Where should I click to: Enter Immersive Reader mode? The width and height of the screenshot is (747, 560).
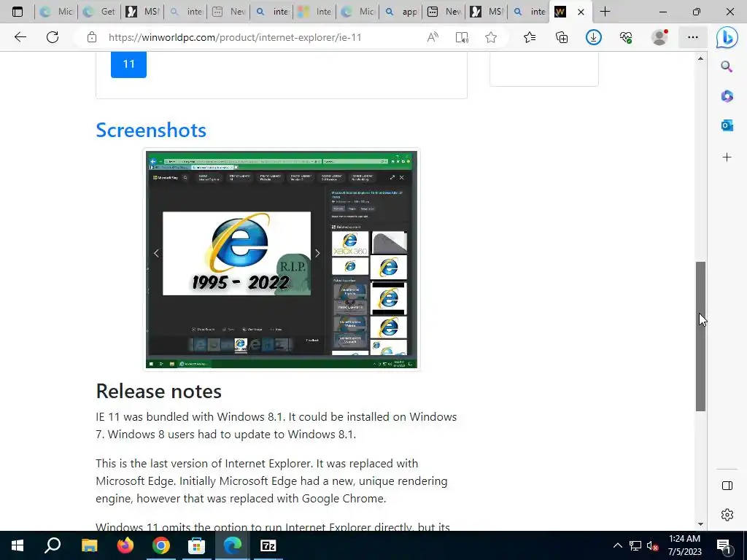tap(462, 37)
